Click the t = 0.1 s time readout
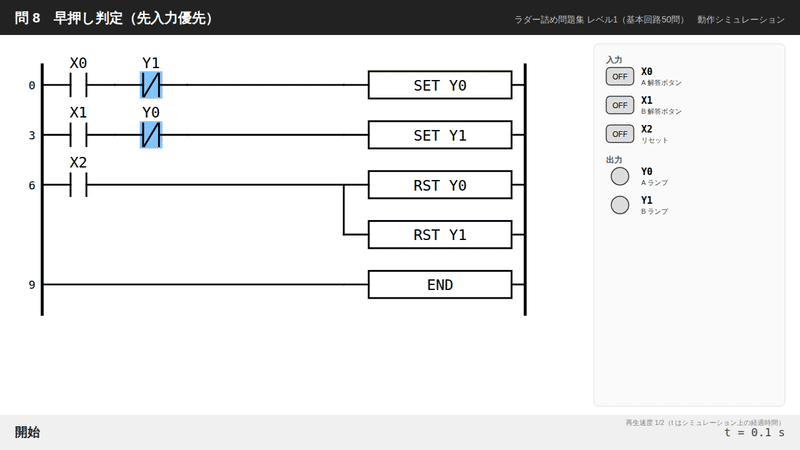Image resolution: width=800 pixels, height=450 pixels. pyautogui.click(x=755, y=433)
